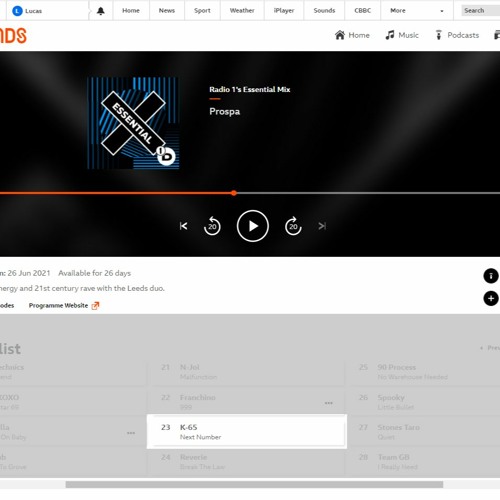Open the Podcasts section

click(x=457, y=35)
